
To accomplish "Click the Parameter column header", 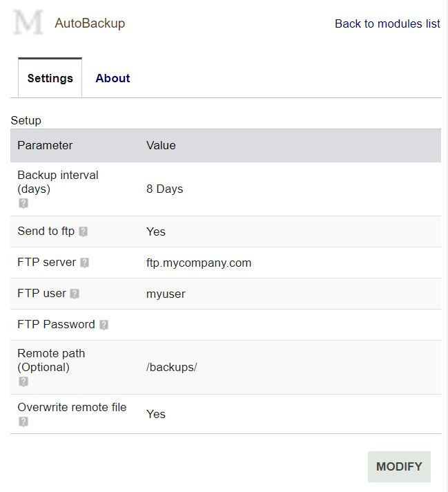I will [45, 145].
